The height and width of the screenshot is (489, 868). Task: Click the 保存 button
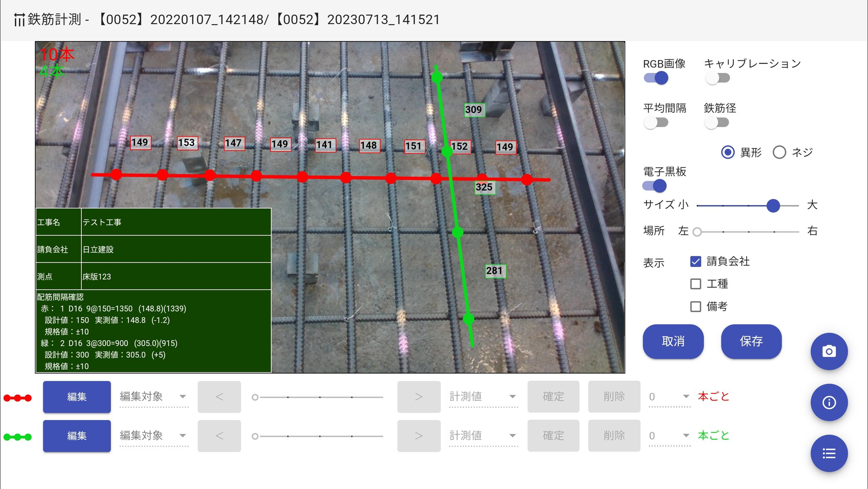[x=751, y=341]
